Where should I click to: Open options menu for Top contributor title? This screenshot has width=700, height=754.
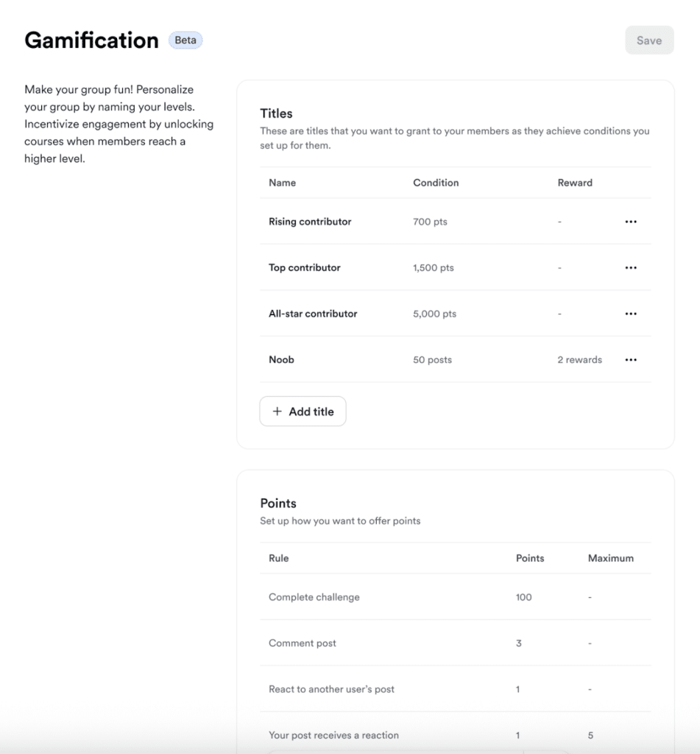(631, 267)
